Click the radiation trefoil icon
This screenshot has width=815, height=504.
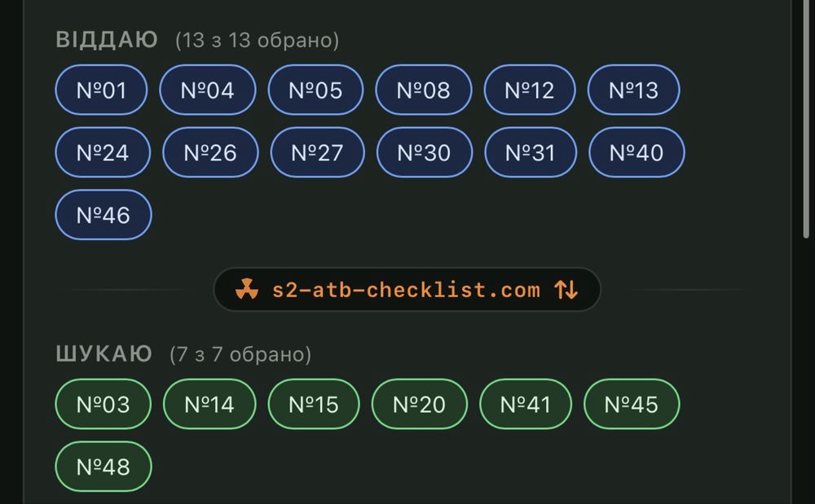pos(247,290)
